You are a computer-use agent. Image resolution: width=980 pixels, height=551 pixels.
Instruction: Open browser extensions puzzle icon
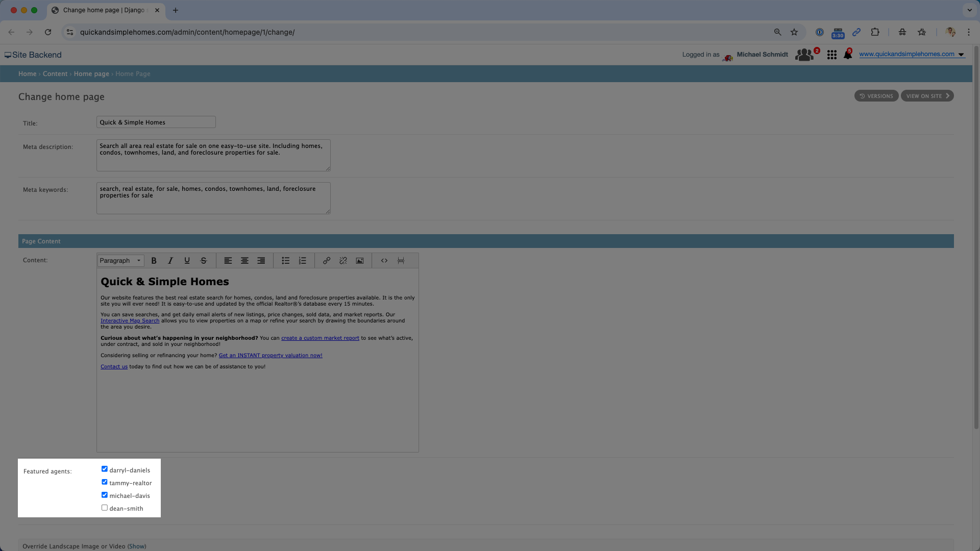pos(875,32)
